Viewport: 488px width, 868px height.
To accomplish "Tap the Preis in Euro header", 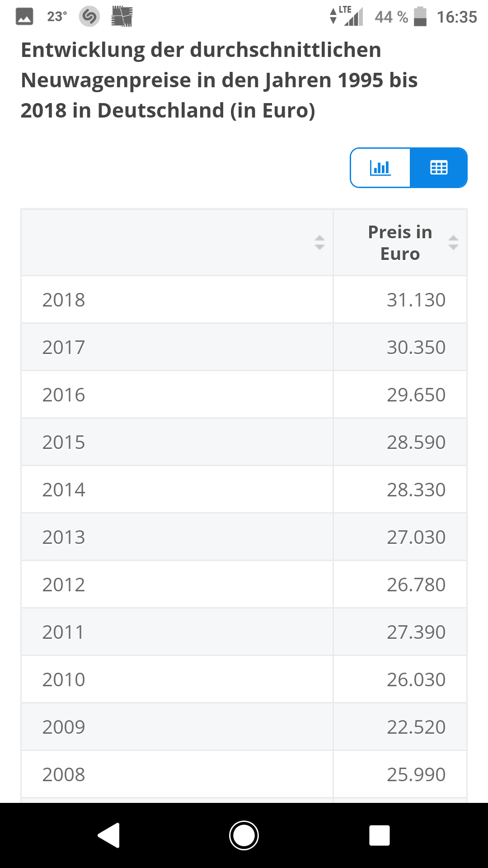I will click(400, 243).
